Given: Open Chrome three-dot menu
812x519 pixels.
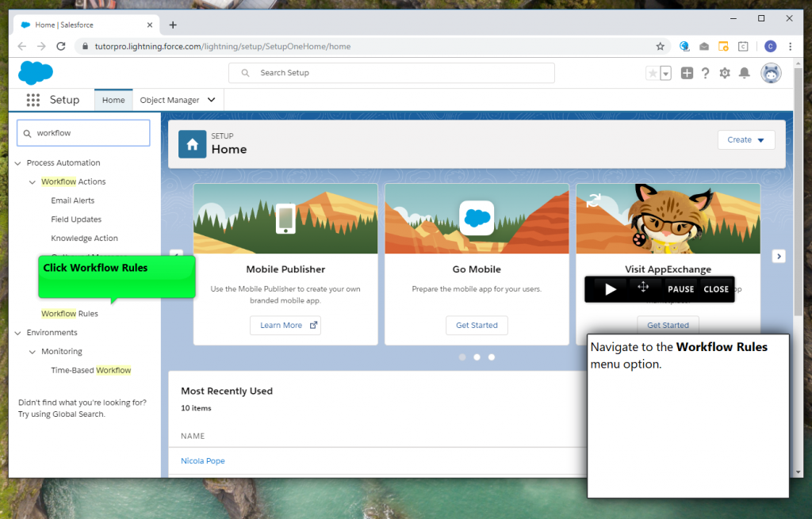Looking at the screenshot, I should click(791, 47).
